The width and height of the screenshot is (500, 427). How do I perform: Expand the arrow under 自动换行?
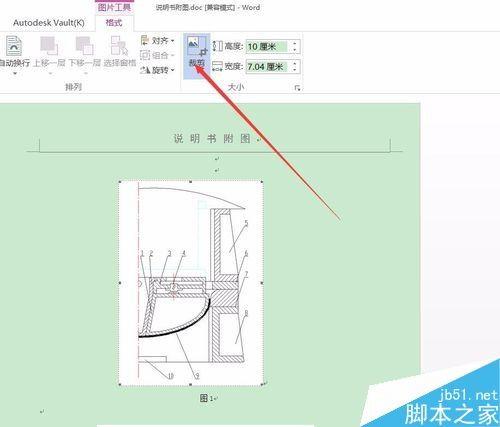click(x=15, y=73)
